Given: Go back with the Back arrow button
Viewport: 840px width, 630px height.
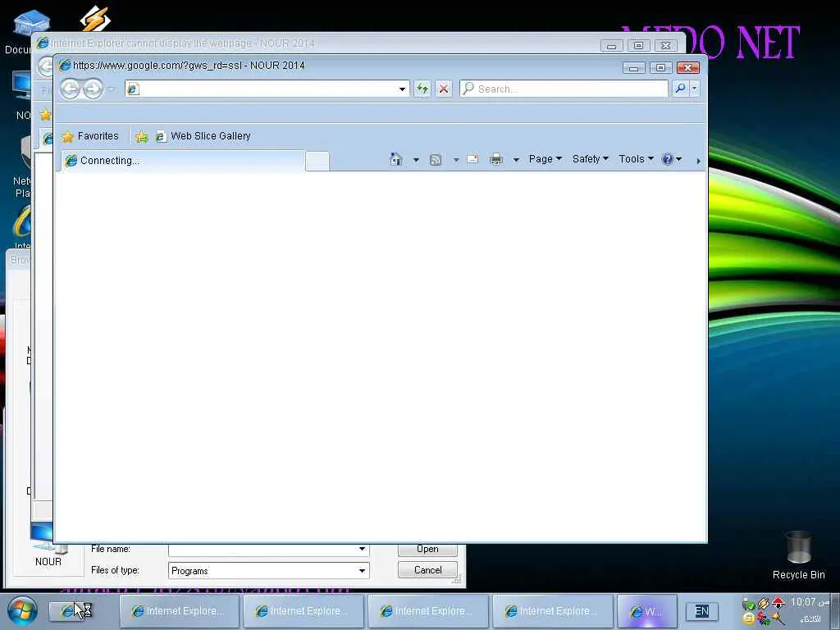Looking at the screenshot, I should click(x=71, y=89).
